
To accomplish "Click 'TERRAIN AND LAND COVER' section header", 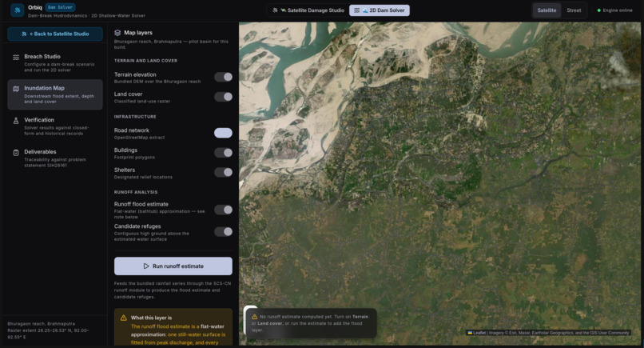I will tap(145, 61).
